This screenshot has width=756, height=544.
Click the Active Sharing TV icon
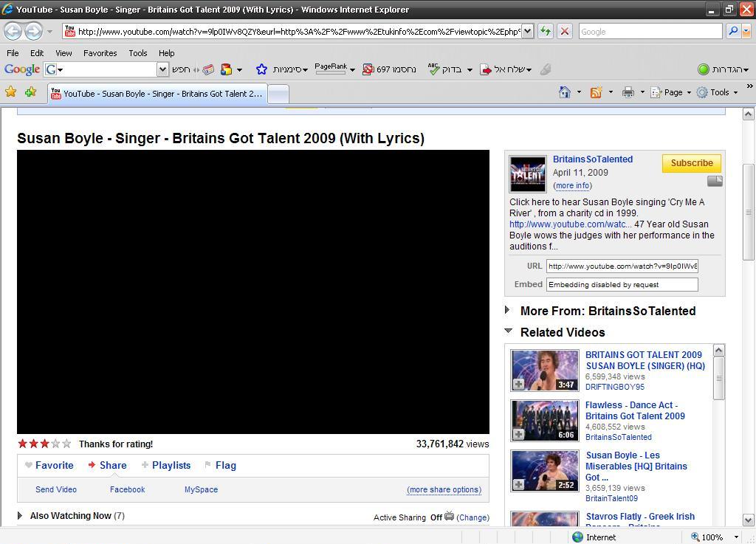[450, 516]
